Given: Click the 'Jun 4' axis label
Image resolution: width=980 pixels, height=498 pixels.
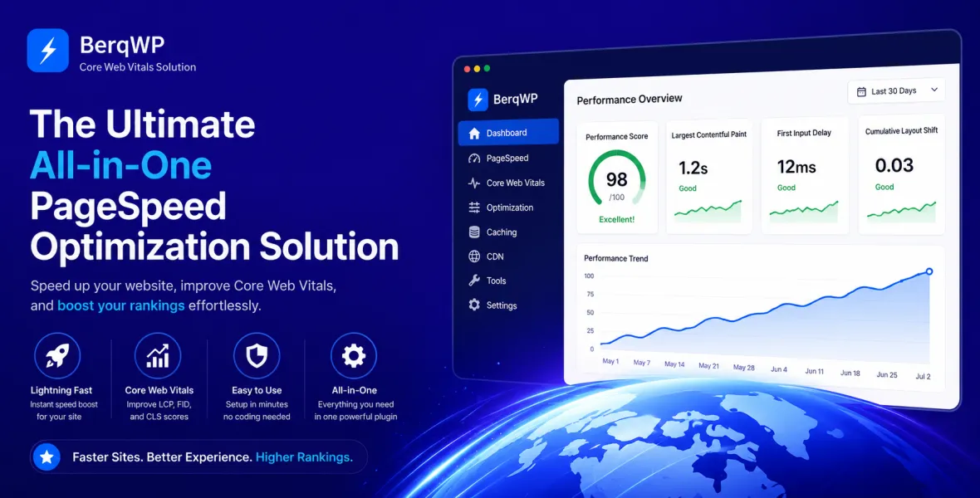Looking at the screenshot, I should [x=779, y=369].
